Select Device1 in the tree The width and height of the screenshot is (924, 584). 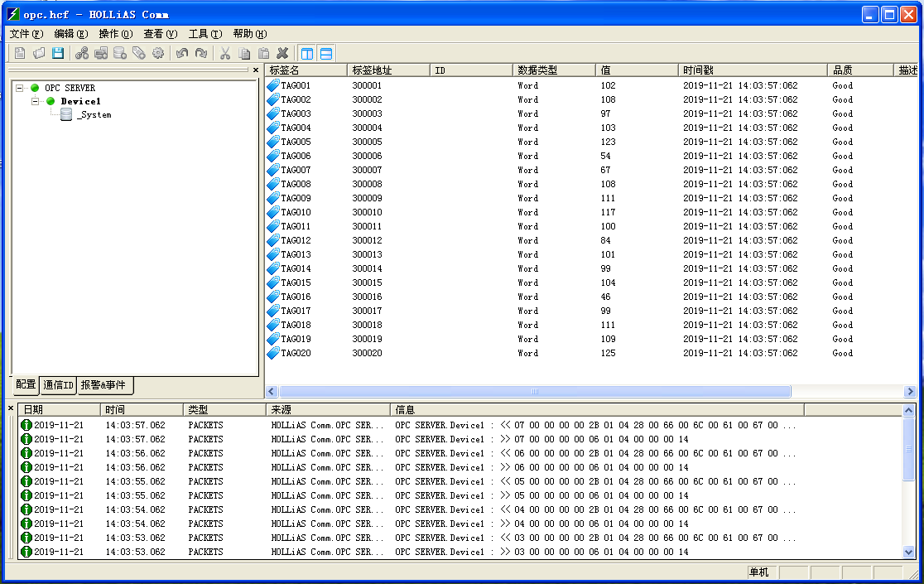coord(81,101)
